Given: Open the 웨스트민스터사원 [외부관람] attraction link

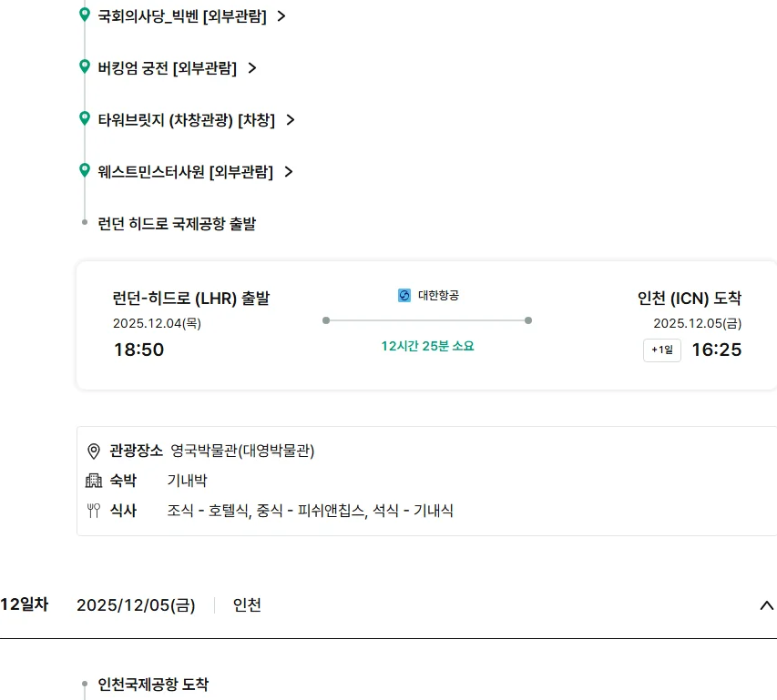Looking at the screenshot, I should pyautogui.click(x=185, y=171).
